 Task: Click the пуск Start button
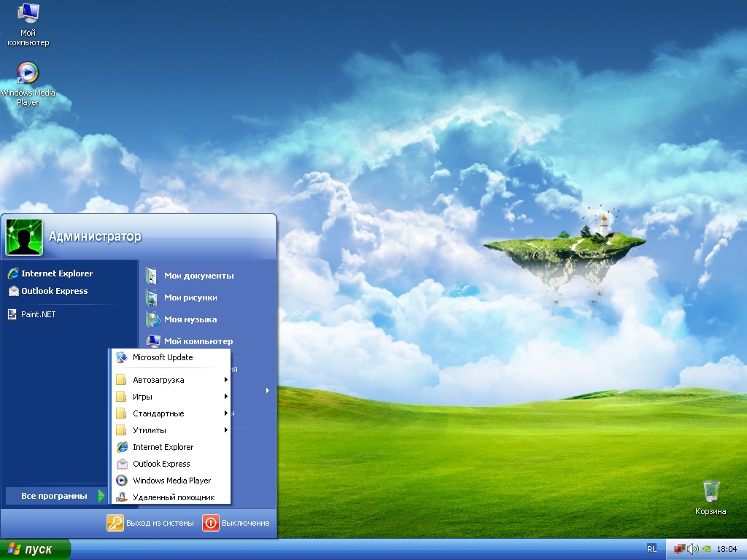coord(35,550)
